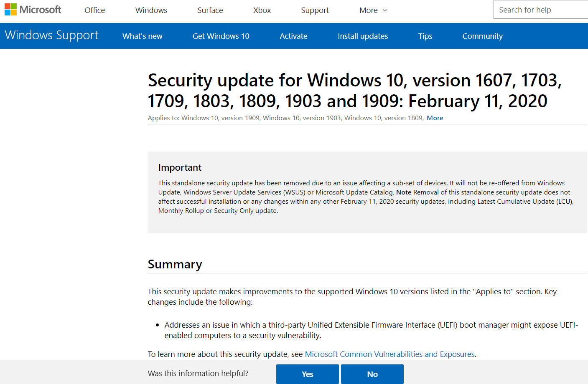Click the 'Was this information helpful?' text
The width and height of the screenshot is (588, 384).
[198, 374]
